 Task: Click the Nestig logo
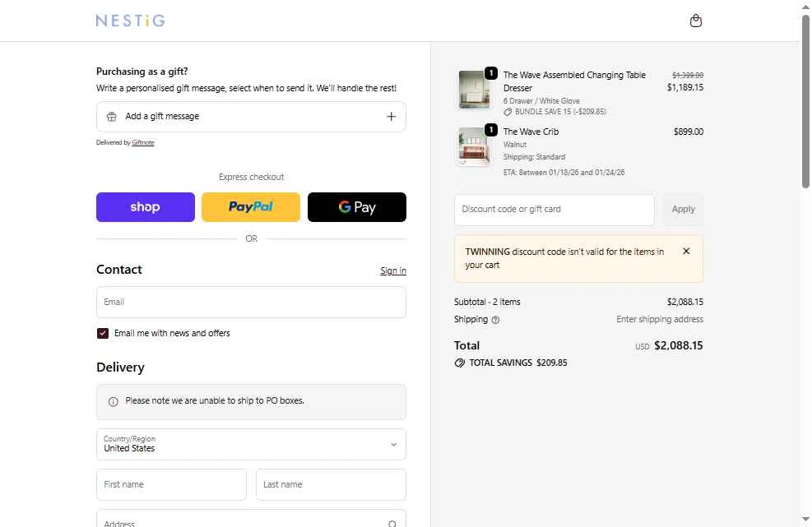130,21
